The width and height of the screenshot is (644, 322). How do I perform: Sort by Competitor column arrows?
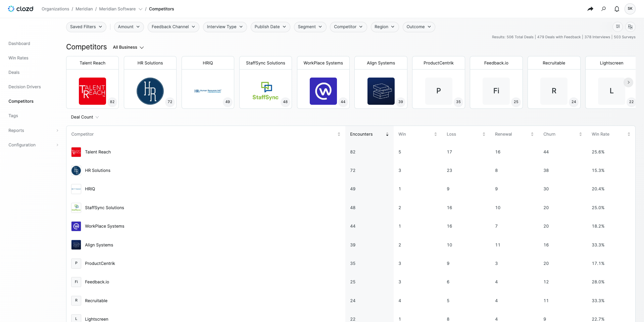click(339, 134)
